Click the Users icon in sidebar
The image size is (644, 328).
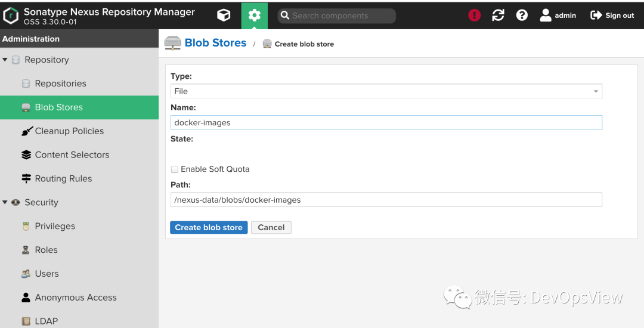click(x=26, y=274)
